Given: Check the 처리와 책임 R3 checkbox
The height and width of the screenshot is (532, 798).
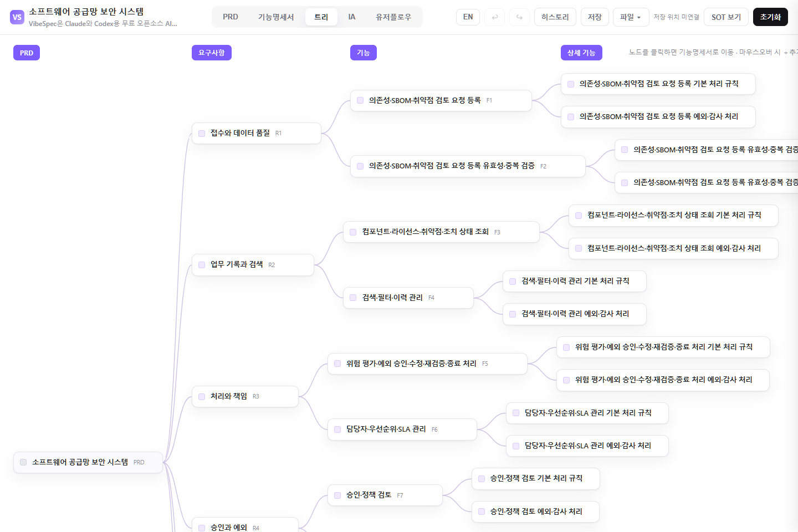Looking at the screenshot, I should point(202,396).
